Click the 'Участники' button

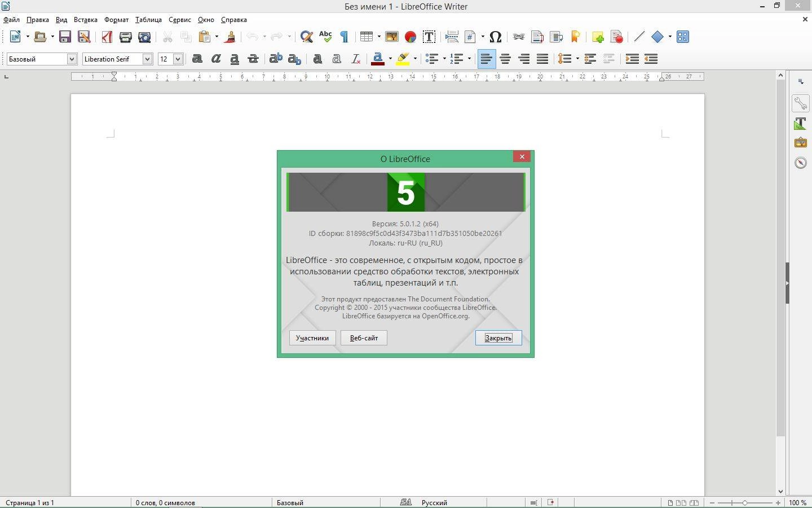[x=312, y=338]
